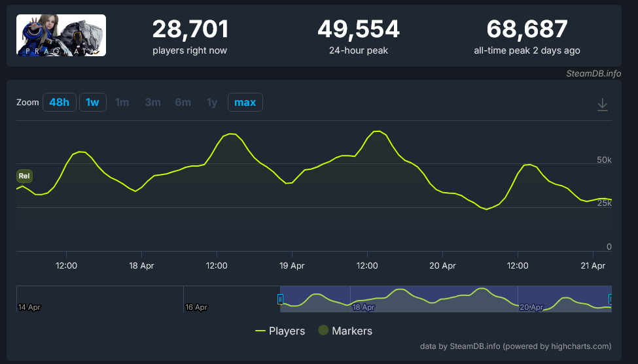This screenshot has width=638, height=364.
Task: Click the all-time peak 68,687 figure
Action: click(x=527, y=29)
